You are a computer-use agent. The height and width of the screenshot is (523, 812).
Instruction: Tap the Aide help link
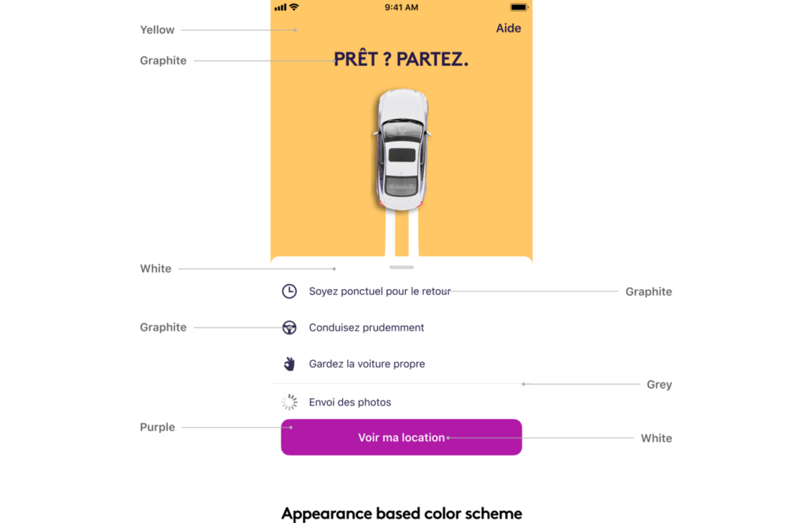pos(508,29)
